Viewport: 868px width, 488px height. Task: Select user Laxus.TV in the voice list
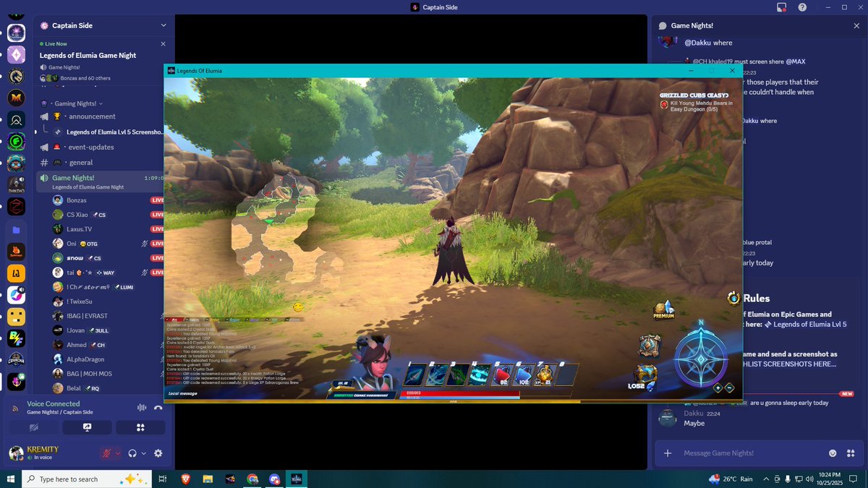pyautogui.click(x=79, y=229)
